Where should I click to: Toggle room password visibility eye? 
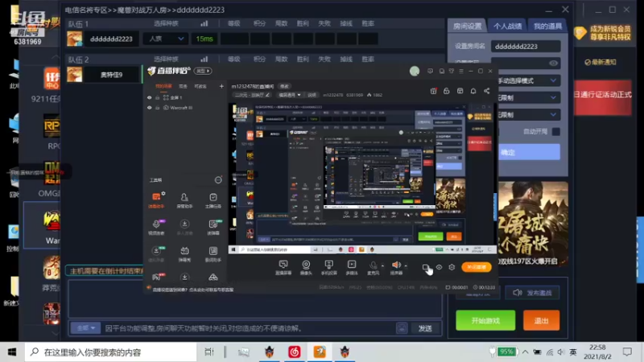(553, 64)
